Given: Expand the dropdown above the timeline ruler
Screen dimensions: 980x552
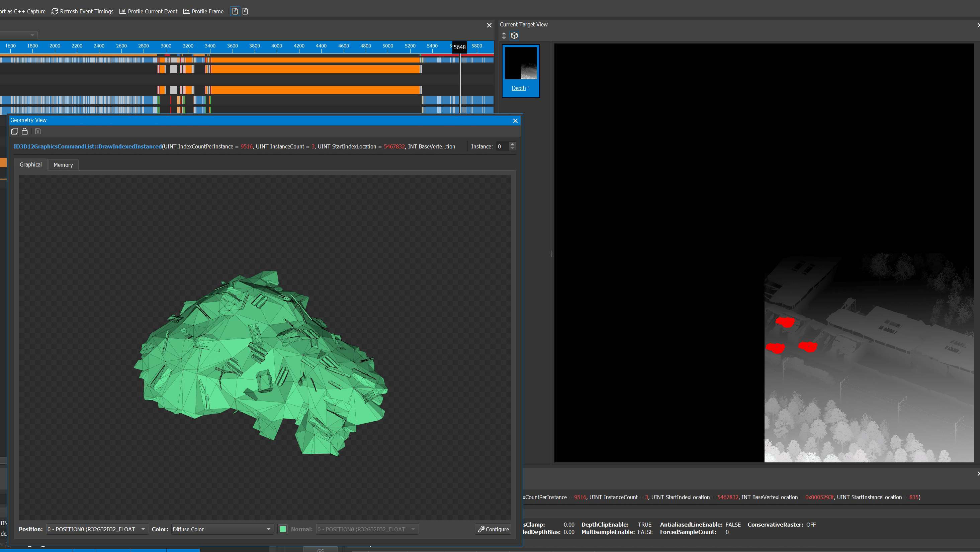Looking at the screenshot, I should [x=32, y=35].
